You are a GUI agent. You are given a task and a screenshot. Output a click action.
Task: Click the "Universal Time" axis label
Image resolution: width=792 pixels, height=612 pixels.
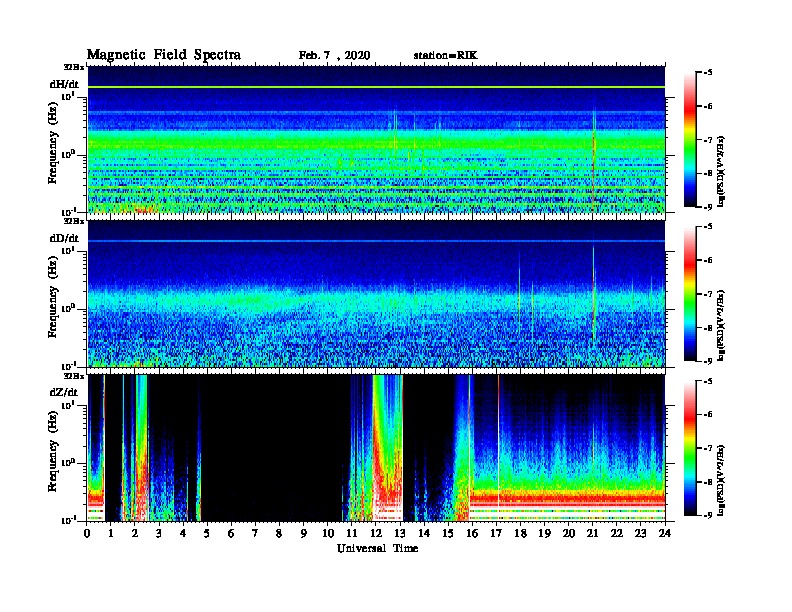(377, 548)
